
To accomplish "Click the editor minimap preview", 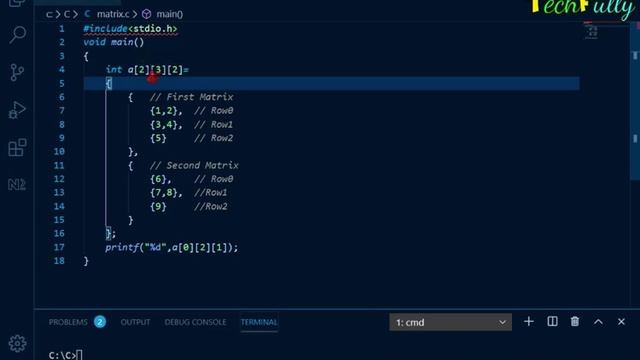I will 591,31.
